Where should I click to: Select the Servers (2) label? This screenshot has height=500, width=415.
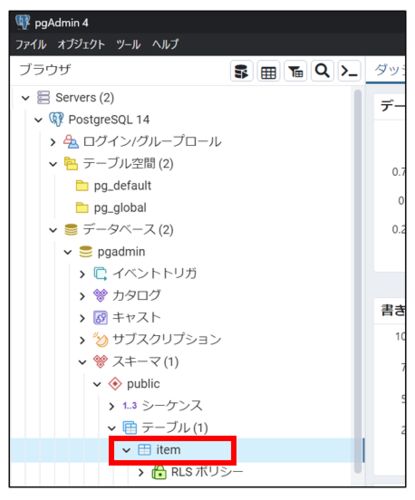[85, 98]
